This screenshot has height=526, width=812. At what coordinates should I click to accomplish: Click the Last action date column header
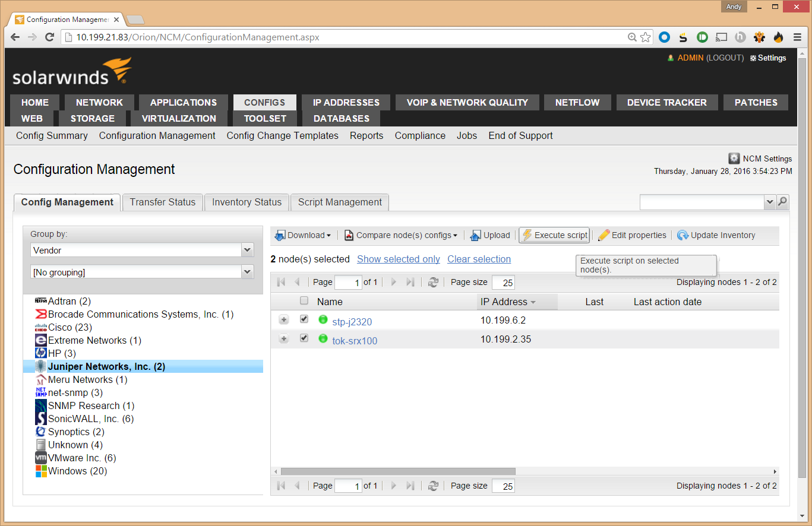point(668,302)
